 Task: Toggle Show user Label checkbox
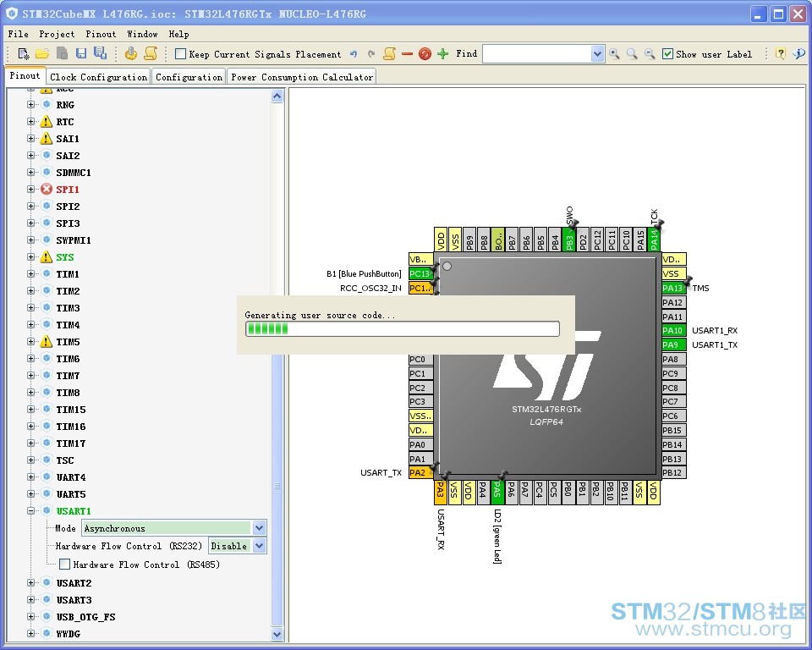(x=668, y=54)
